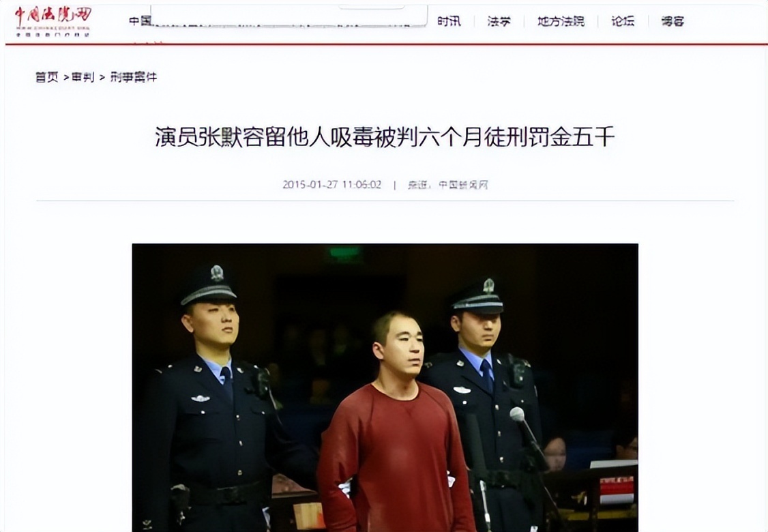Return to 首页 via breadcrumb
This screenshot has width=768, height=532.
click(46, 77)
